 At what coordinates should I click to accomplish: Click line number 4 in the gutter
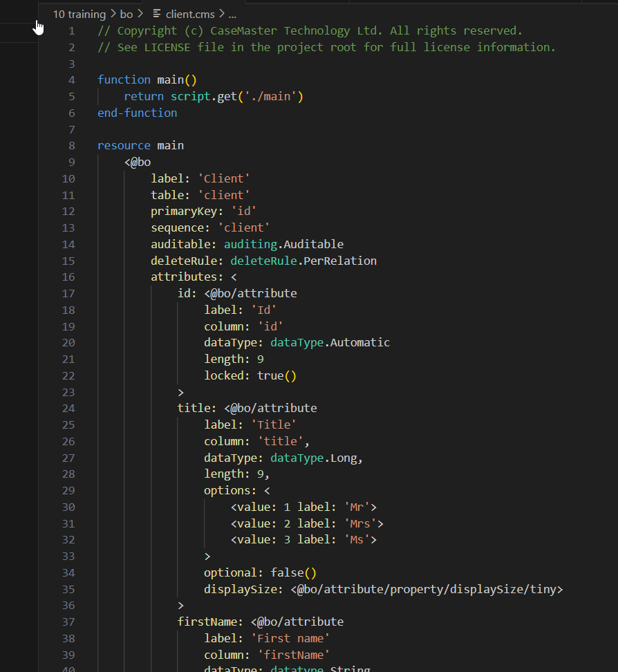point(72,80)
